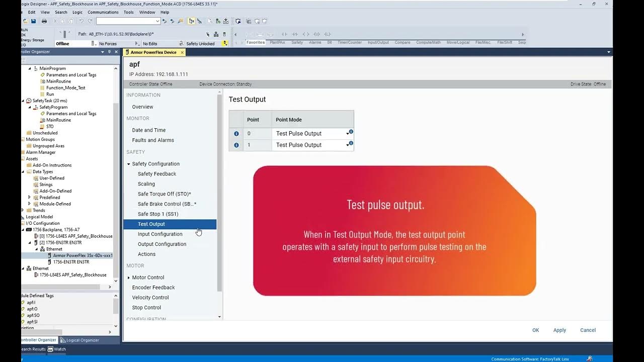Open Output Configuration page
Image resolution: width=644 pixels, height=362 pixels.
162,244
